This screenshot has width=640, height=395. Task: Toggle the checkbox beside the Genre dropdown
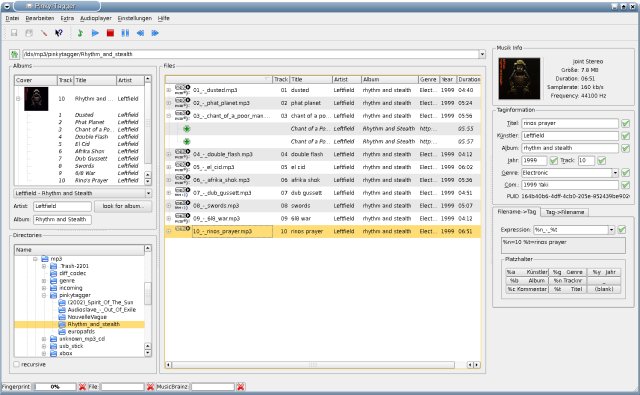click(x=625, y=173)
